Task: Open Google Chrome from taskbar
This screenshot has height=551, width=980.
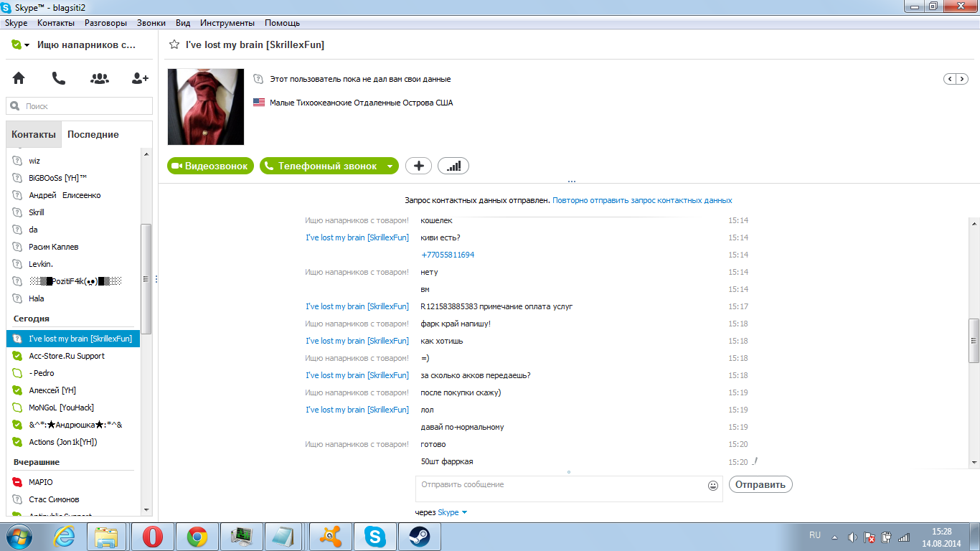Action: (197, 536)
